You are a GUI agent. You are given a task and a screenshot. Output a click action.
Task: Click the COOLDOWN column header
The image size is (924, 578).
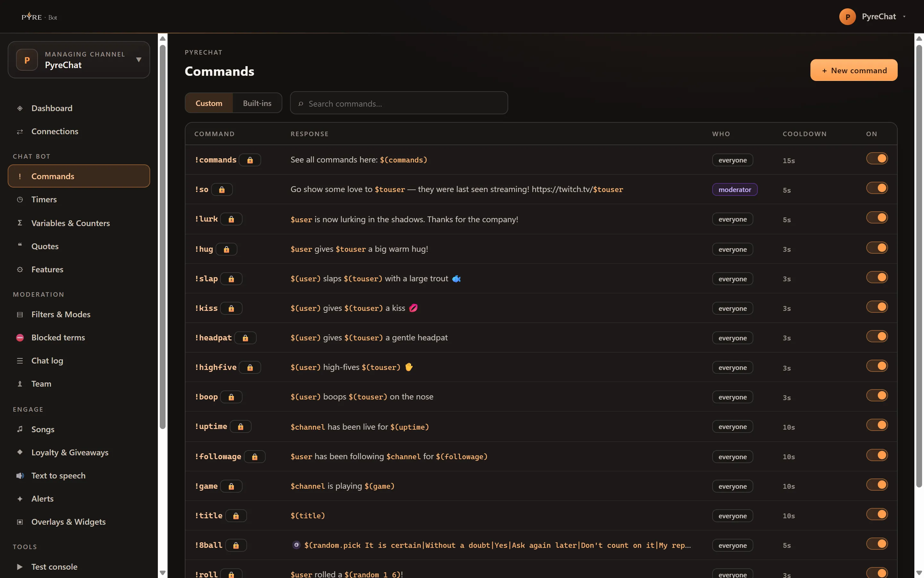click(805, 134)
